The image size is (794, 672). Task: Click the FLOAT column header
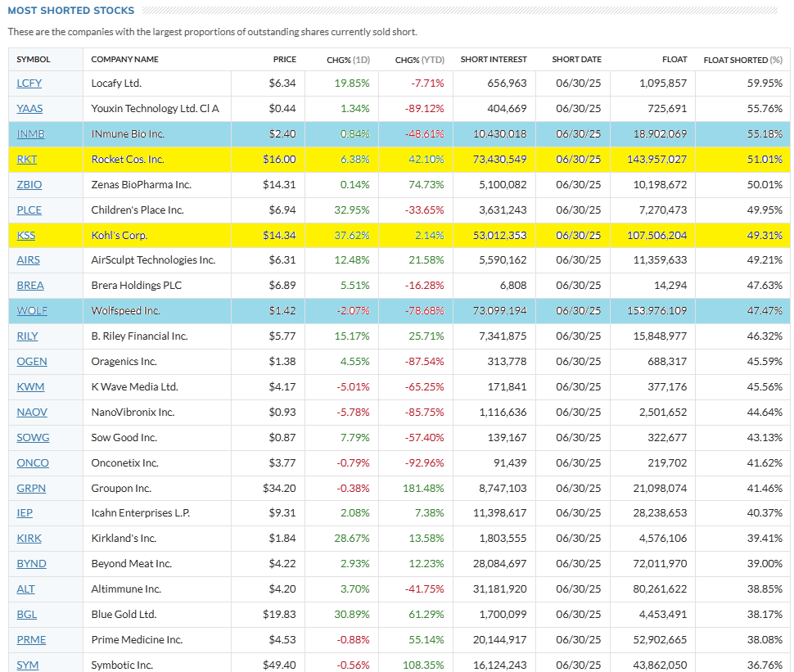pos(674,59)
